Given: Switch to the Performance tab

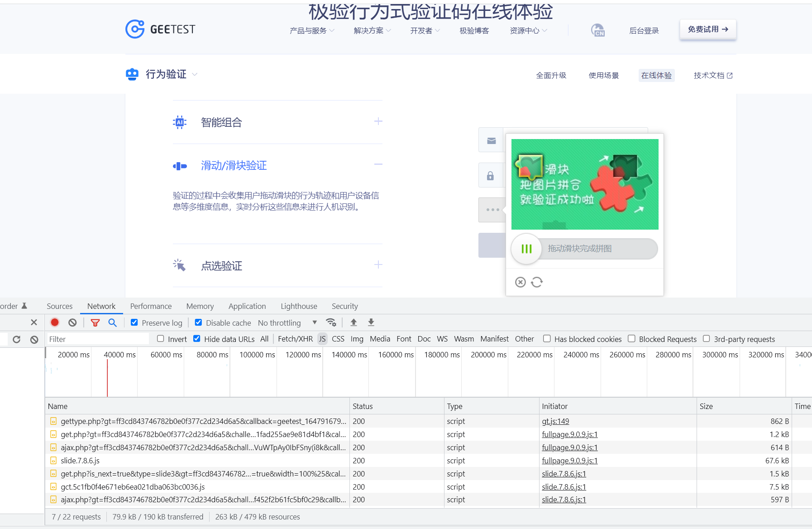Looking at the screenshot, I should [151, 306].
